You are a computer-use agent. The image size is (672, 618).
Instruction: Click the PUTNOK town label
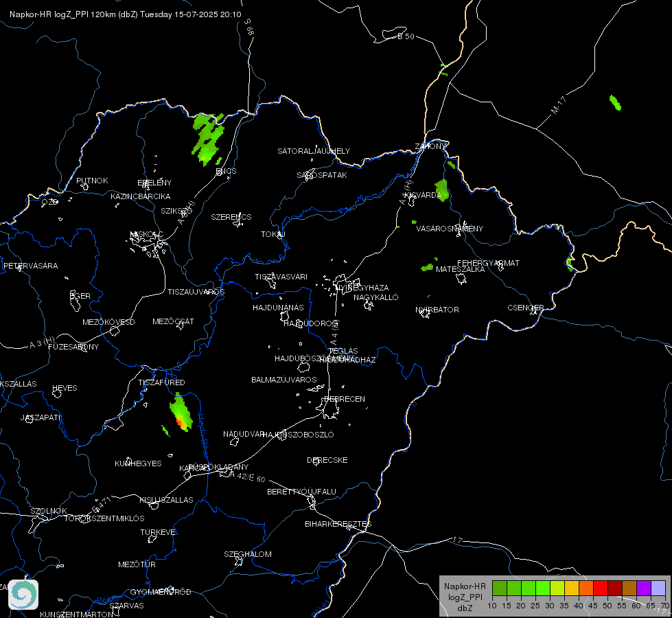(x=92, y=181)
